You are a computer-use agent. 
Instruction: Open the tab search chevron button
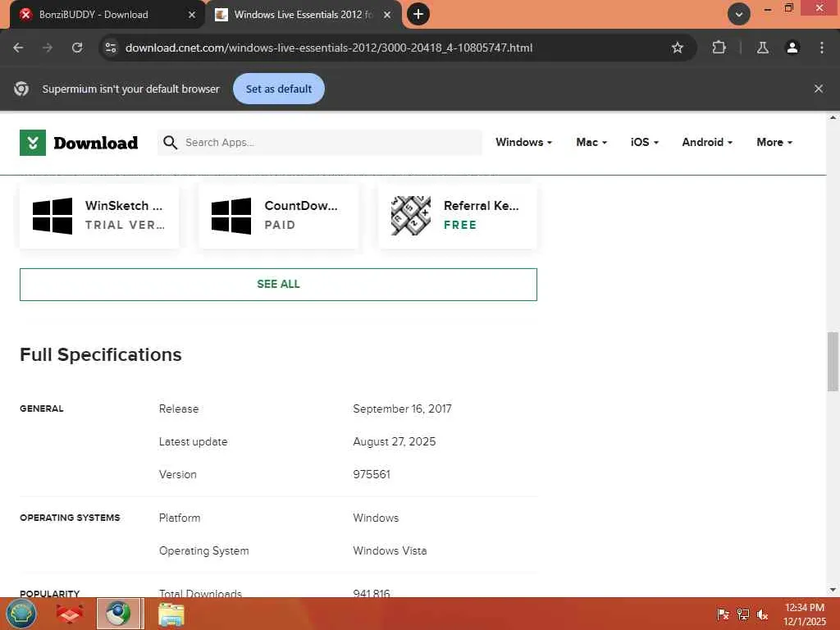739,14
